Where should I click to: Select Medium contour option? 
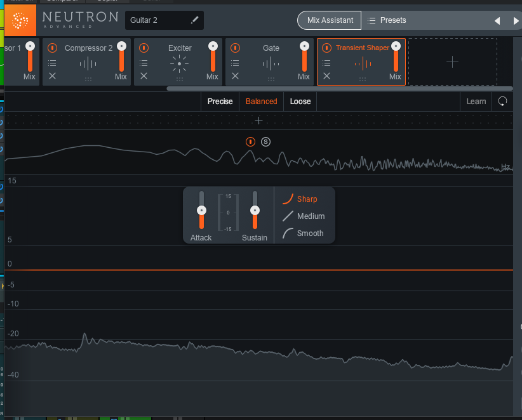[304, 216]
